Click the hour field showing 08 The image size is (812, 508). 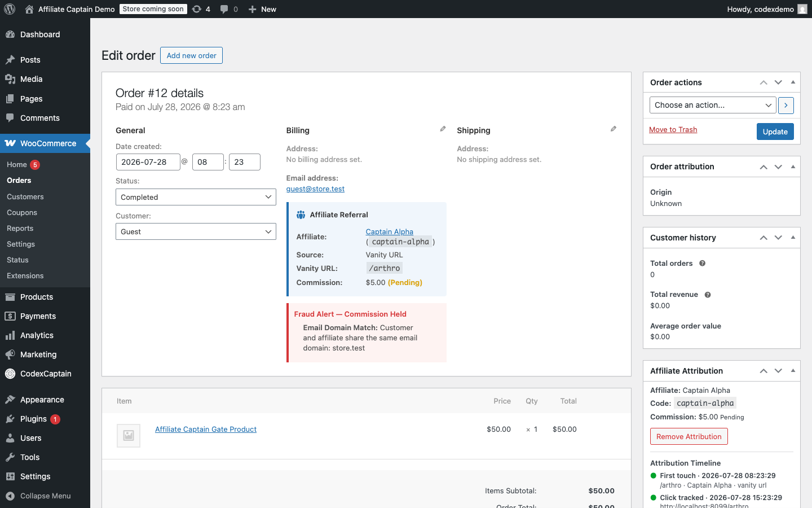pyautogui.click(x=208, y=162)
